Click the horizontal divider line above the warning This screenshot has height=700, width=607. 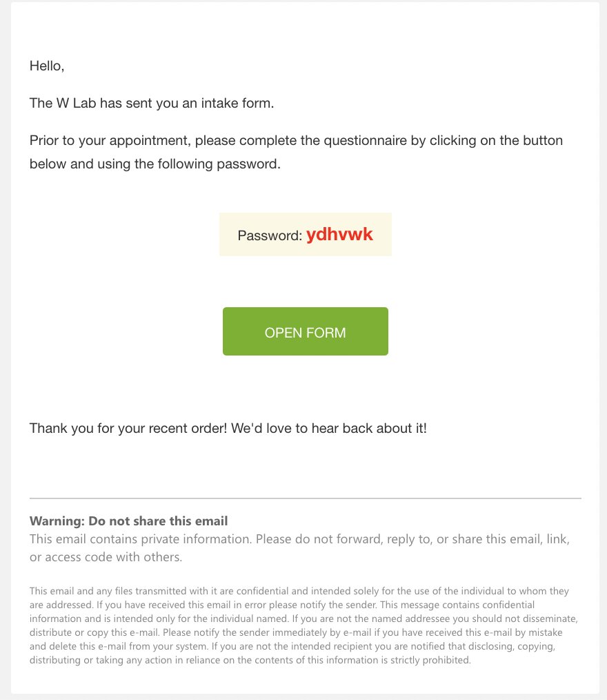pyautogui.click(x=305, y=498)
